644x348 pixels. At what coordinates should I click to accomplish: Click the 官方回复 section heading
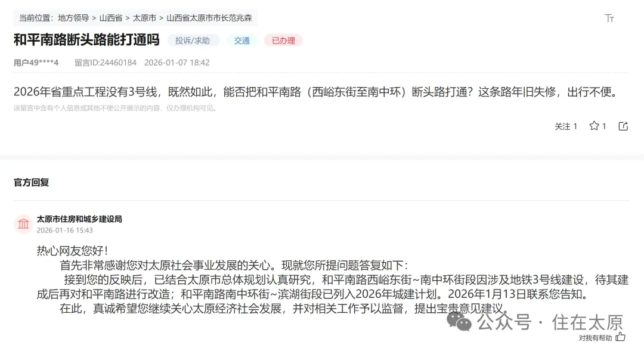coord(31,182)
